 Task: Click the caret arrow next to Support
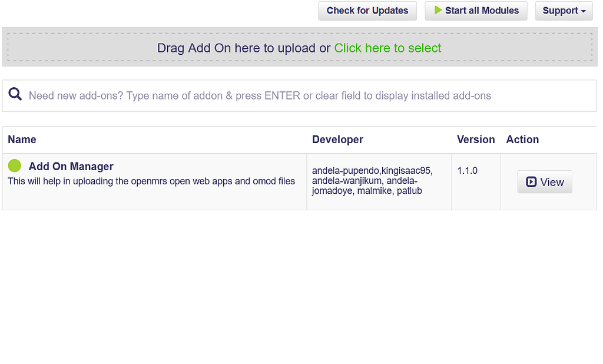click(x=584, y=11)
